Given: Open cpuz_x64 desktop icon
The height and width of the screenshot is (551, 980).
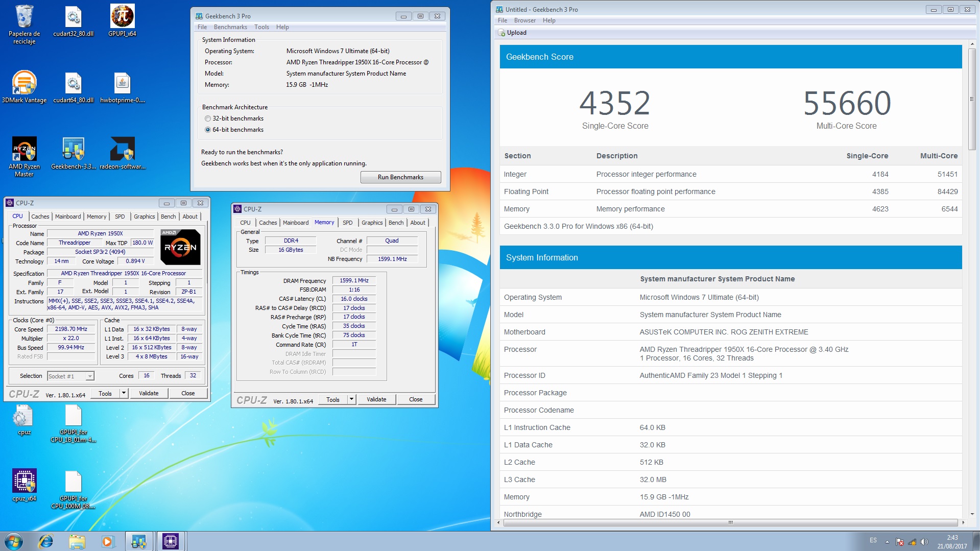Looking at the screenshot, I should 24,486.
